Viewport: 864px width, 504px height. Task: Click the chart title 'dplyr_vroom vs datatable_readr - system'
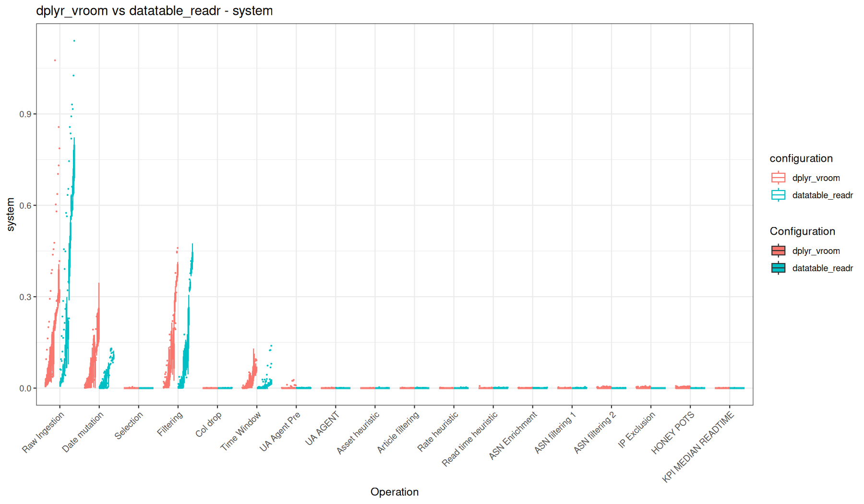click(154, 11)
